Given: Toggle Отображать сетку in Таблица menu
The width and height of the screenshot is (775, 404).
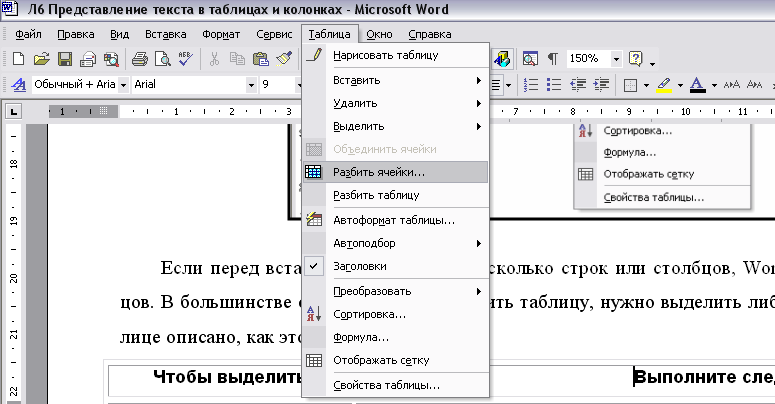Looking at the screenshot, I should 395,360.
